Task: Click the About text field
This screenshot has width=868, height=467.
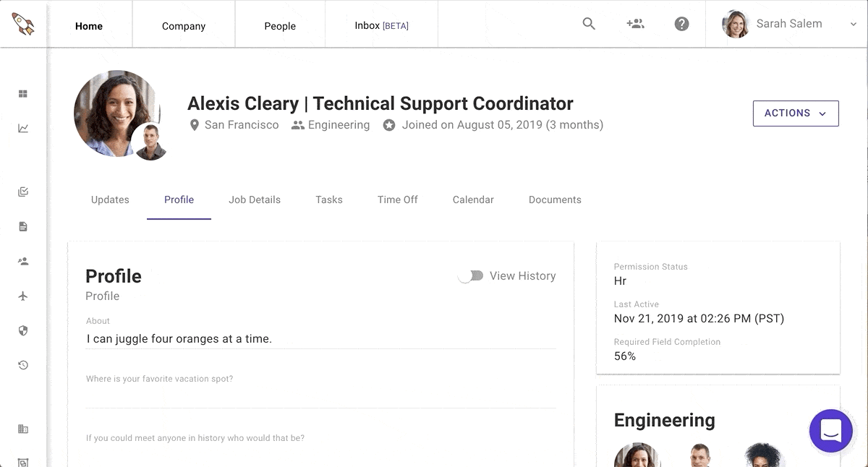Action: (x=320, y=338)
